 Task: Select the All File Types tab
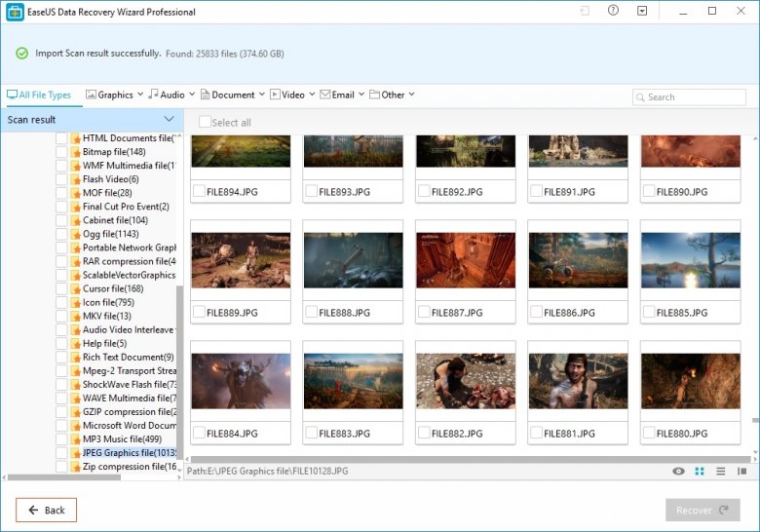tap(39, 95)
